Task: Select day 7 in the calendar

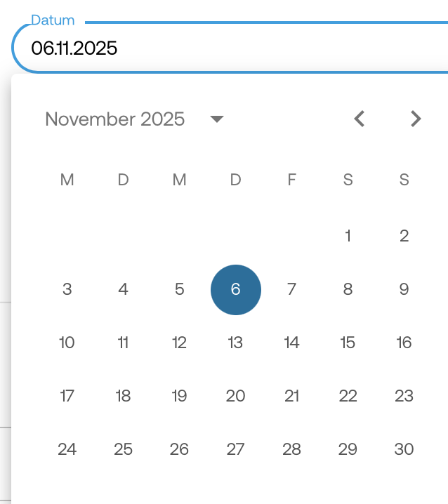Action: (292, 289)
